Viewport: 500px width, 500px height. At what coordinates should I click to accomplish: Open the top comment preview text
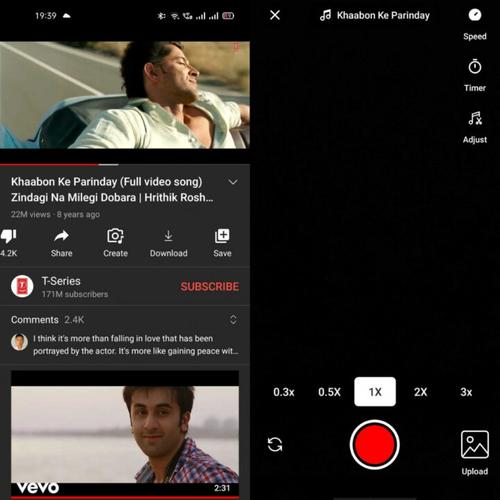pos(136,345)
